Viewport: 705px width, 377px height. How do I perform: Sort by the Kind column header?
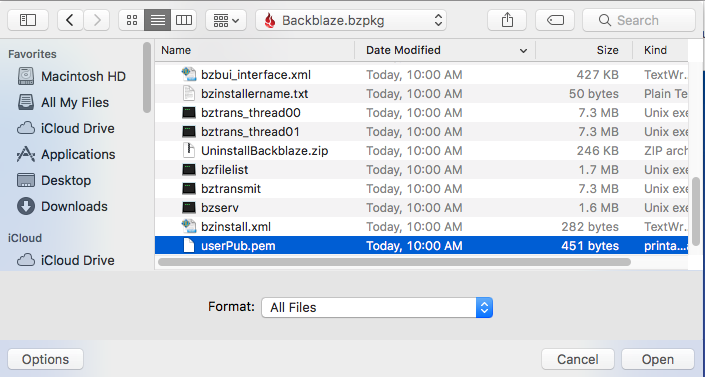point(660,50)
